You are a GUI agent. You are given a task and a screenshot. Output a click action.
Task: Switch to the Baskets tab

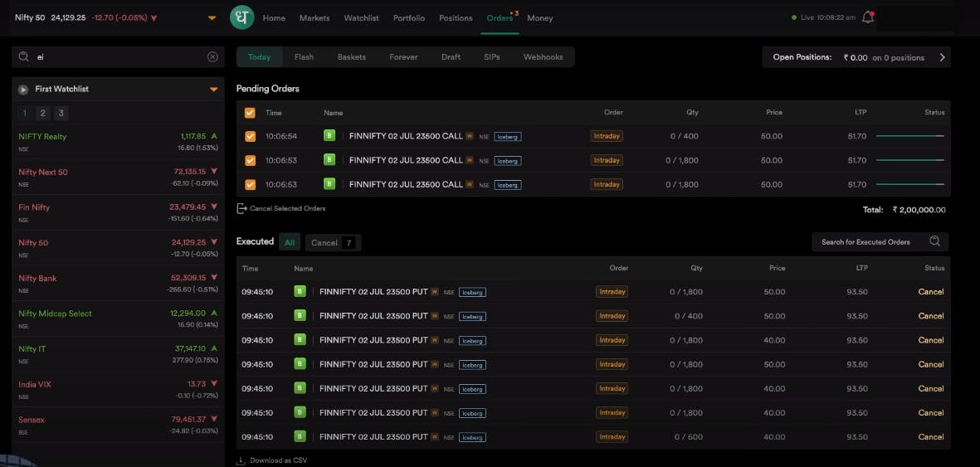coord(351,57)
